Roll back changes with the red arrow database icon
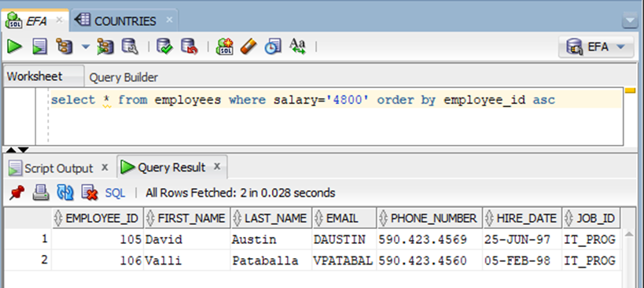The width and height of the screenshot is (644, 288). [x=190, y=46]
